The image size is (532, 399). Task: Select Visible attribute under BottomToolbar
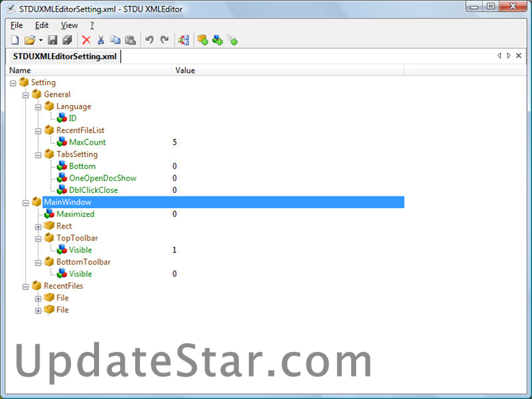click(x=80, y=274)
